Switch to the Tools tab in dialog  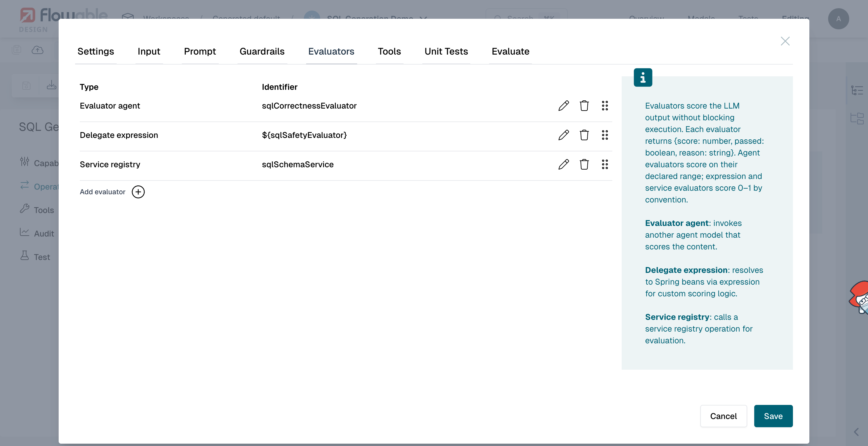pos(389,52)
